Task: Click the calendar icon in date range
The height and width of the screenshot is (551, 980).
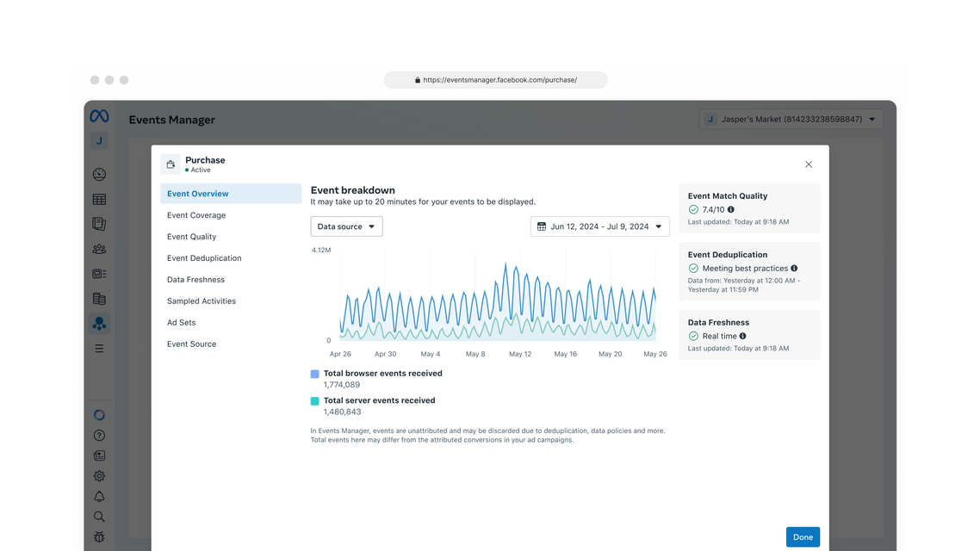Action: coord(542,226)
